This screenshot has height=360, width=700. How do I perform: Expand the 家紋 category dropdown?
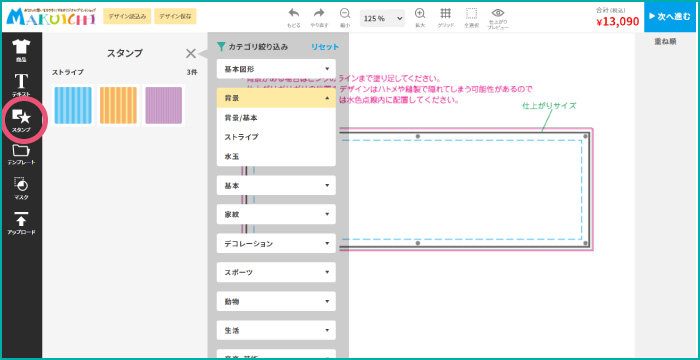point(276,214)
